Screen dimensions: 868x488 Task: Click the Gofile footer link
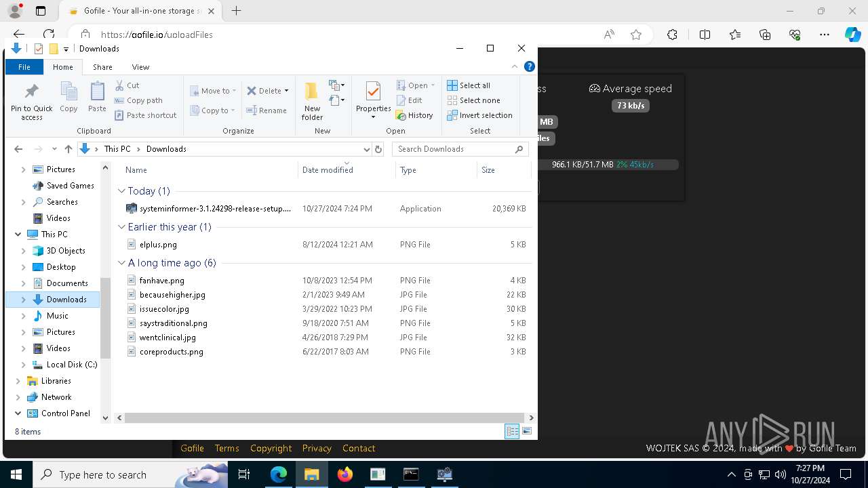coord(192,448)
